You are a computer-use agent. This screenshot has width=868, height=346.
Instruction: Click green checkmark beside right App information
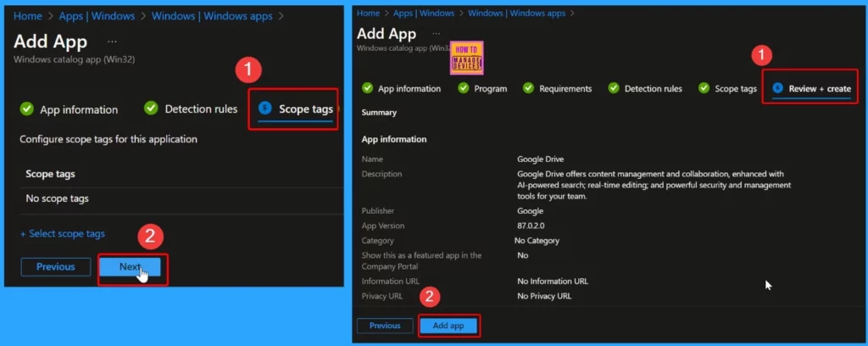367,88
